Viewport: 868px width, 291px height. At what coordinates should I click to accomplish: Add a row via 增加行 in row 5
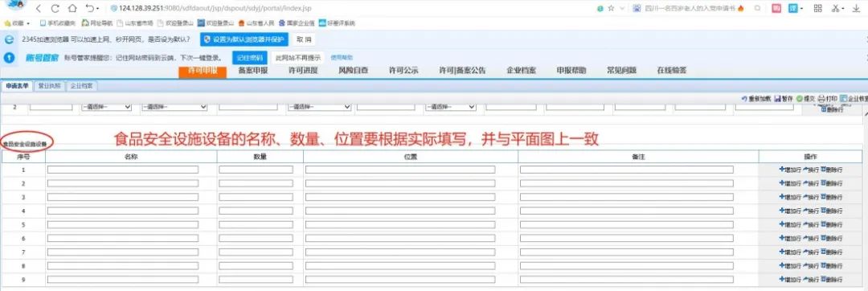790,224
